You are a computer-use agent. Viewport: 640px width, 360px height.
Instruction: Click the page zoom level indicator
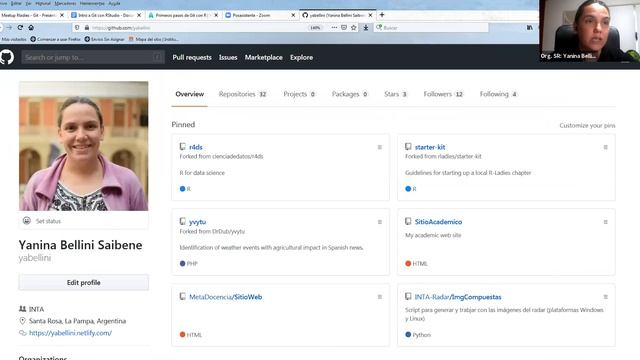tap(315, 28)
